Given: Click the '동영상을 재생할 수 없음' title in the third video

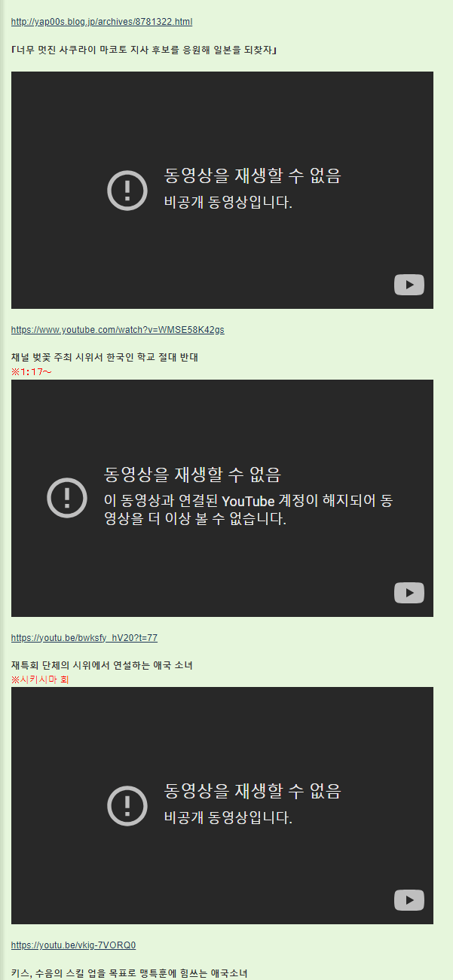Looking at the screenshot, I should pos(253,791).
